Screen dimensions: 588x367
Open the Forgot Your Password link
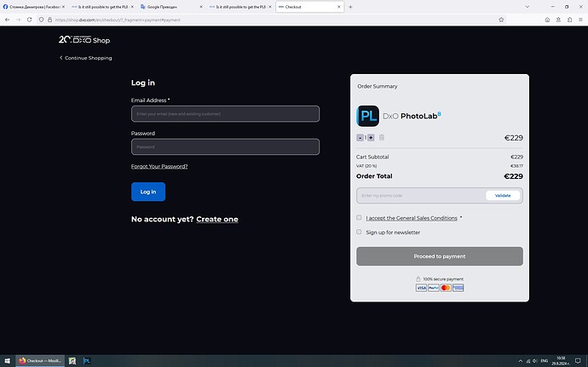coord(159,166)
